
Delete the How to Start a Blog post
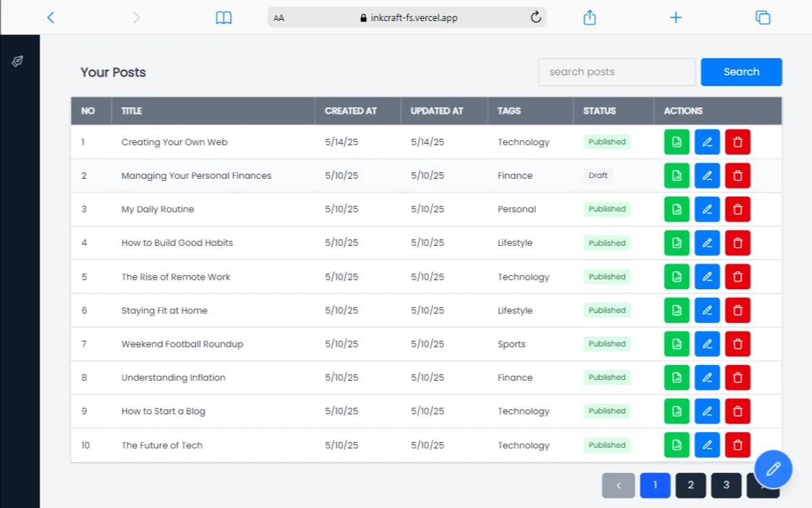pos(738,411)
